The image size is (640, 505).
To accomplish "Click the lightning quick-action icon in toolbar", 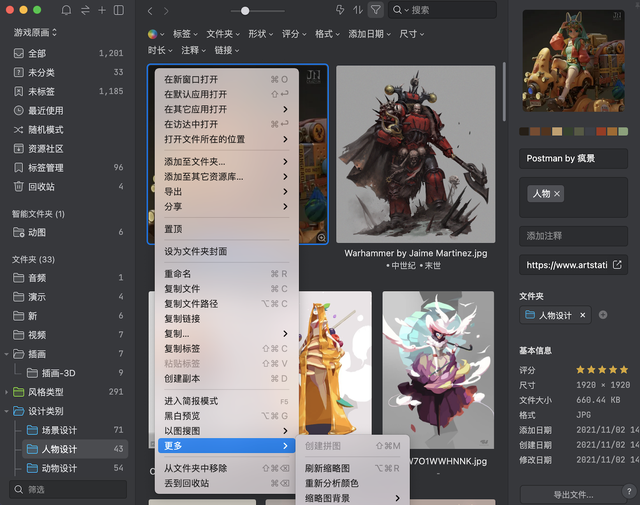I will (340, 10).
